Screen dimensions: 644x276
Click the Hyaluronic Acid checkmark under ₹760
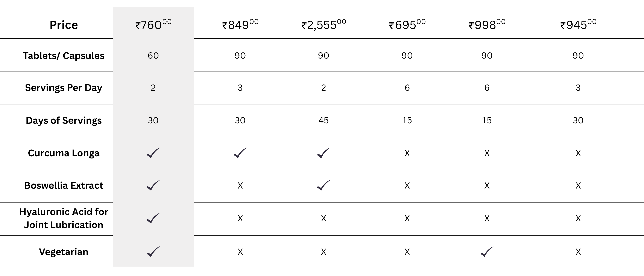(153, 218)
